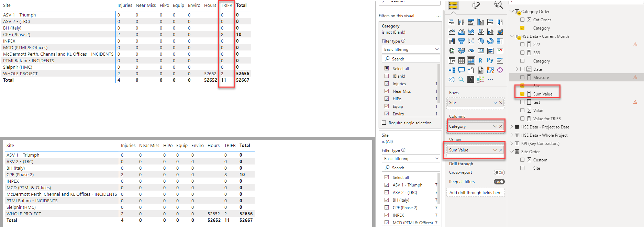Open Site filter type dropdown
The height and width of the screenshot is (227, 644).
point(411,158)
